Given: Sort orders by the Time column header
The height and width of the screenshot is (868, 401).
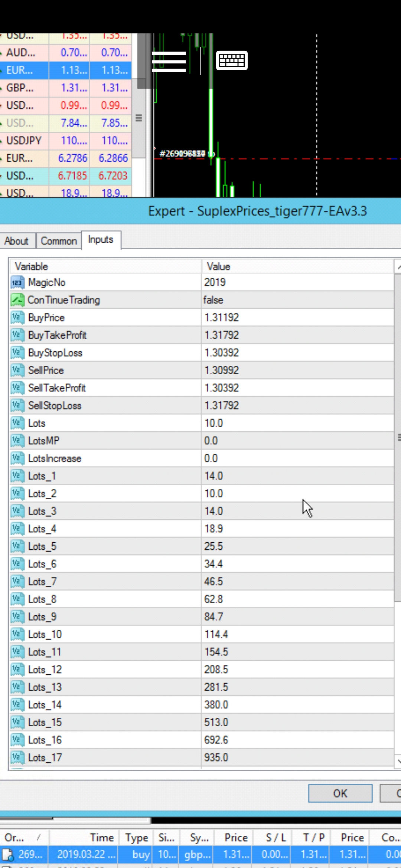Looking at the screenshot, I should [101, 838].
